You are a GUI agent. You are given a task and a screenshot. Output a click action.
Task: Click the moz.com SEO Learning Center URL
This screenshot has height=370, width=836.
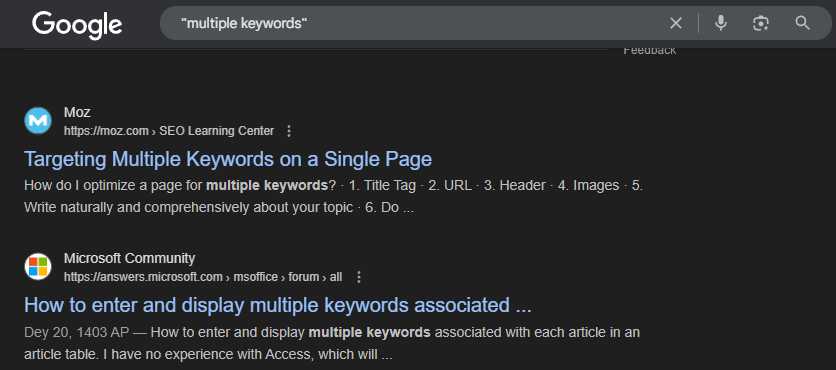pos(169,131)
